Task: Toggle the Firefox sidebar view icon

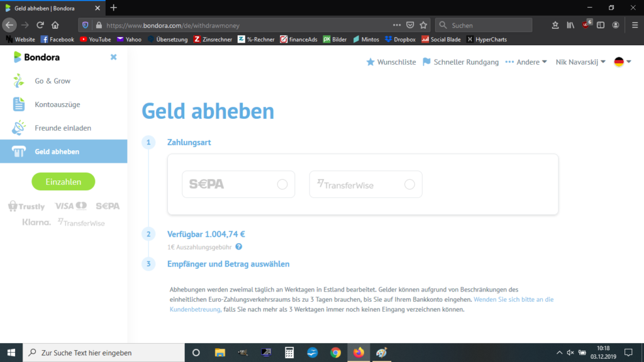Action: tap(601, 25)
